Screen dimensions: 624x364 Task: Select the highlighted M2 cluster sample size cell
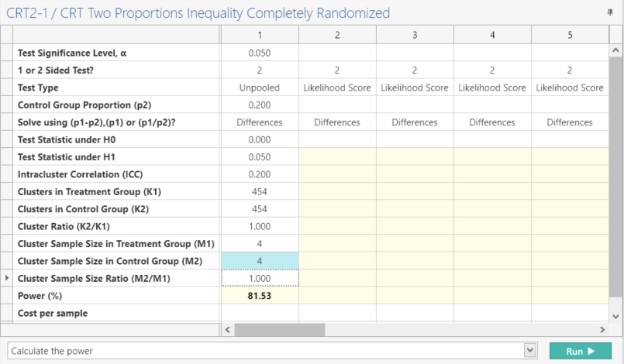260,261
